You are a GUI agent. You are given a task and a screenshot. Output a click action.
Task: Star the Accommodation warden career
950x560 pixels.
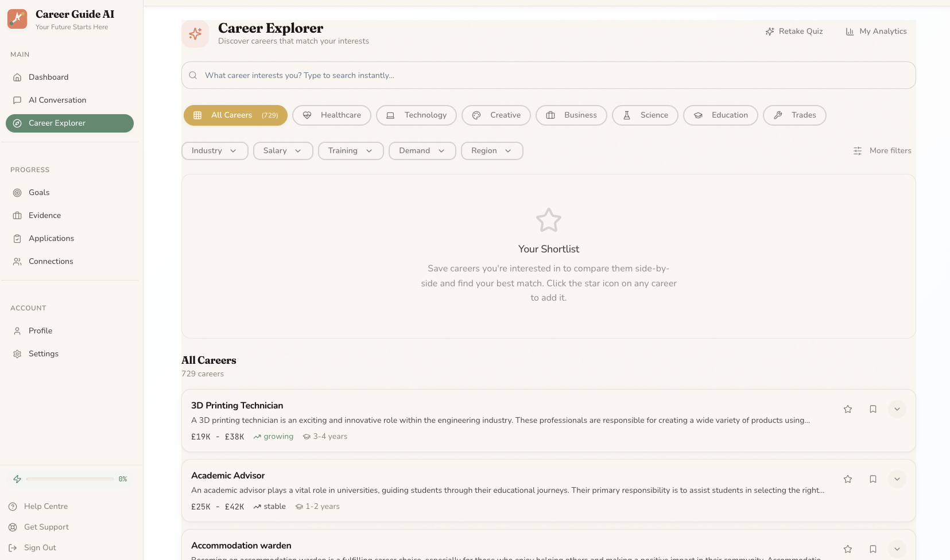click(848, 549)
